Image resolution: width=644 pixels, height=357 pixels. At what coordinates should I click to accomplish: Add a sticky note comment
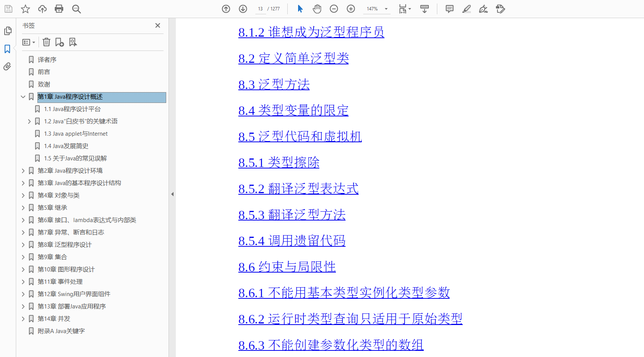pyautogui.click(x=449, y=8)
